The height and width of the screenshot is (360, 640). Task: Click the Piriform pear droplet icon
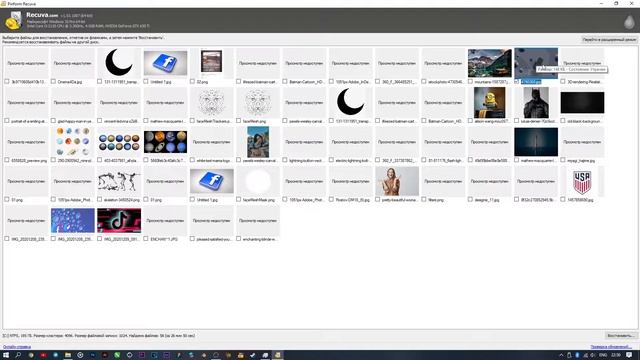[629, 21]
